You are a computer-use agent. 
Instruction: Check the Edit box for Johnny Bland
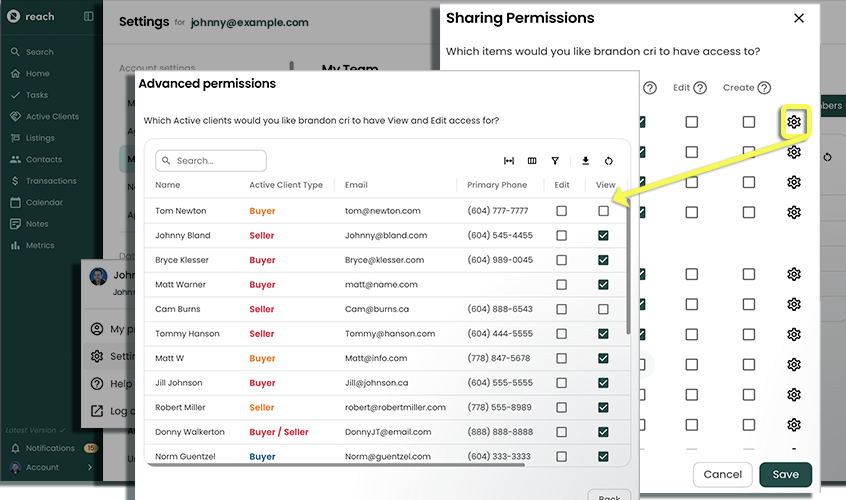coord(561,236)
